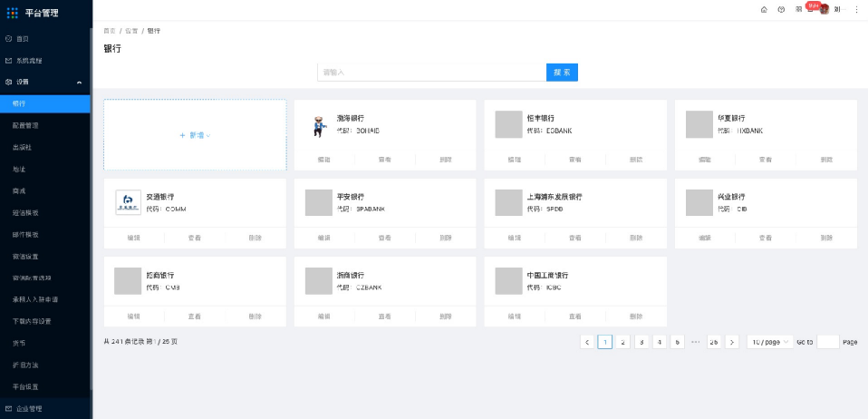Open 折旧方法 in the sidebar

coord(44,365)
